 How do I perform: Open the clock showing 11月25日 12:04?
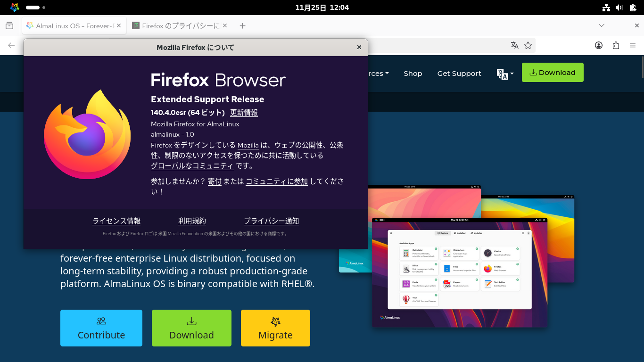(x=322, y=8)
